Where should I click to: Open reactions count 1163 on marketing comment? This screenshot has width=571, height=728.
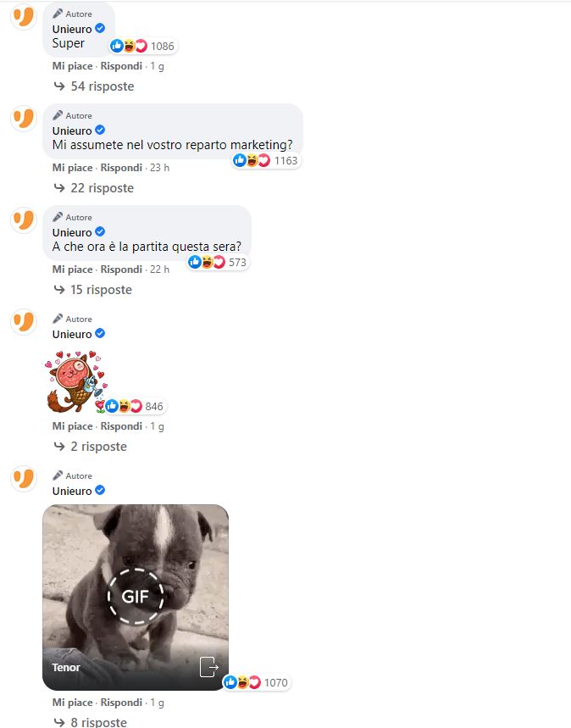(x=266, y=161)
